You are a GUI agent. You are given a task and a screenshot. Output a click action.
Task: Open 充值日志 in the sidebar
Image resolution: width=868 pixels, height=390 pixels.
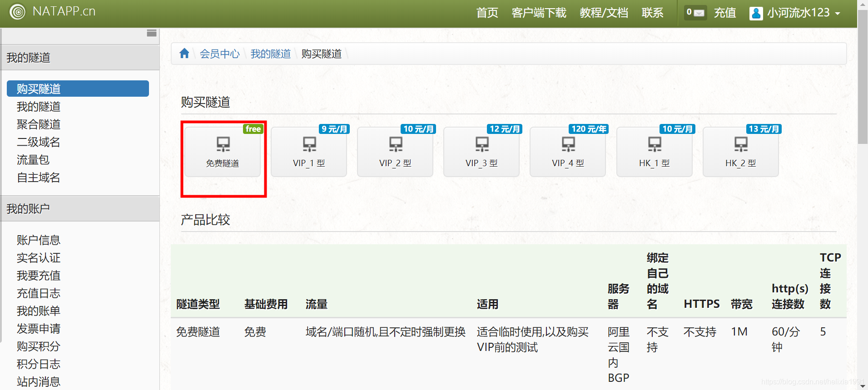pos(39,293)
